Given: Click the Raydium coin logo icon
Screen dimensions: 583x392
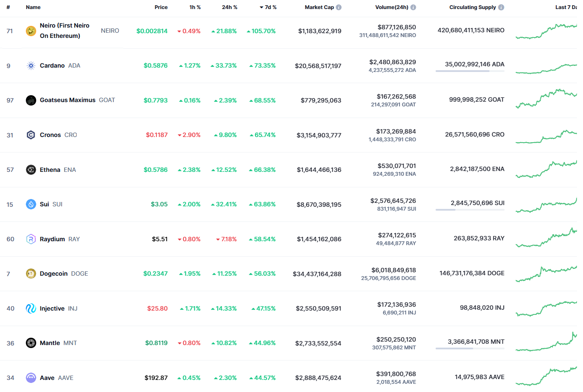Looking at the screenshot, I should click(x=31, y=239).
